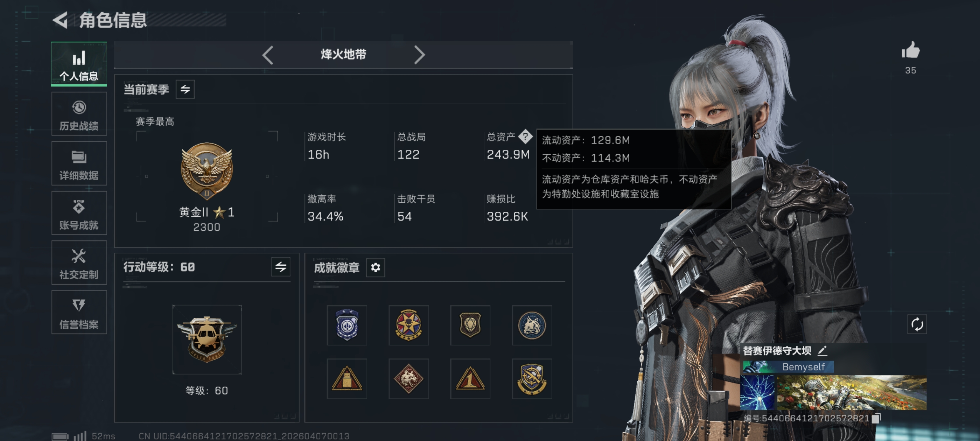This screenshot has height=441, width=980.
Task: Click the flower field banner image
Action: [x=852, y=393]
